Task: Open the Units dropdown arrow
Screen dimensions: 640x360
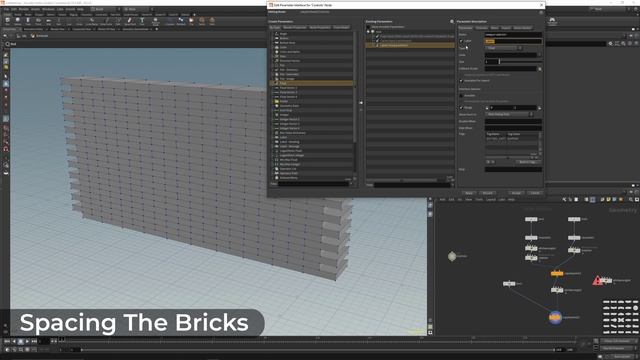Action: pyautogui.click(x=540, y=55)
